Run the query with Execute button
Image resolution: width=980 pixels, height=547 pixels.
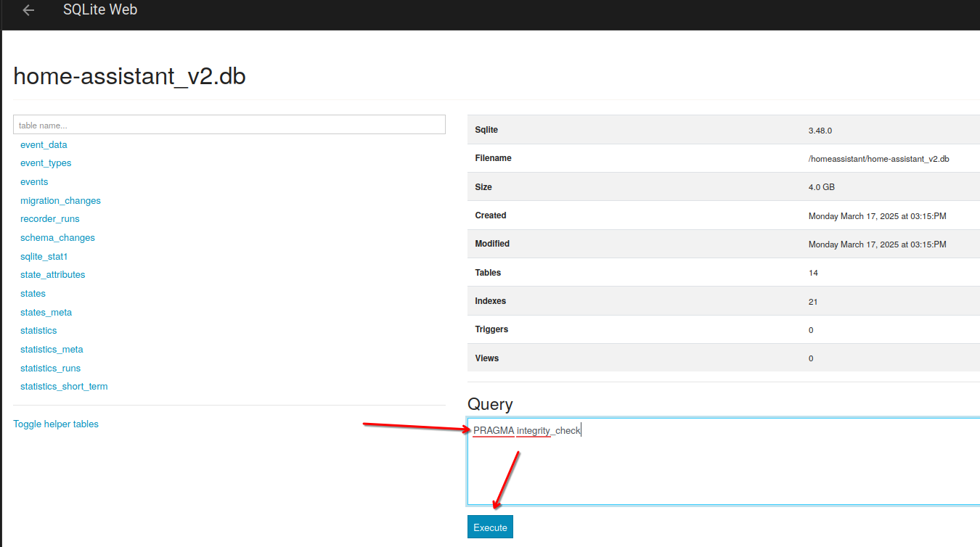pyautogui.click(x=490, y=527)
